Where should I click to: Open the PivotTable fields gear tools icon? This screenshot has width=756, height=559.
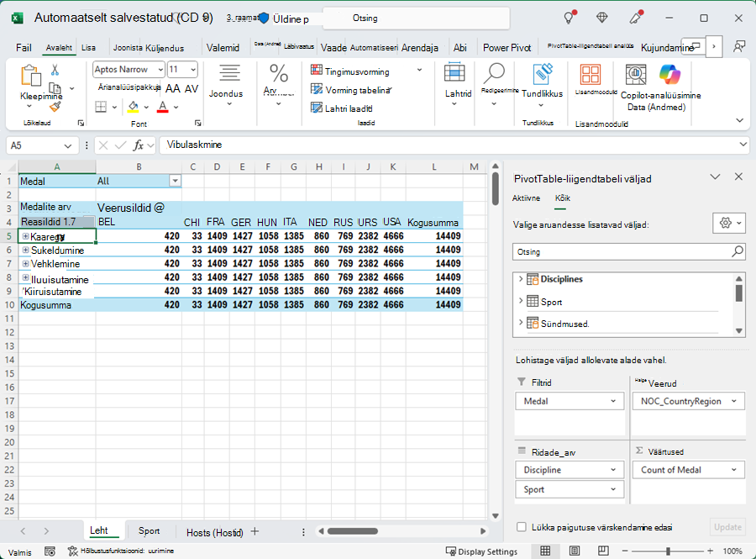[729, 223]
